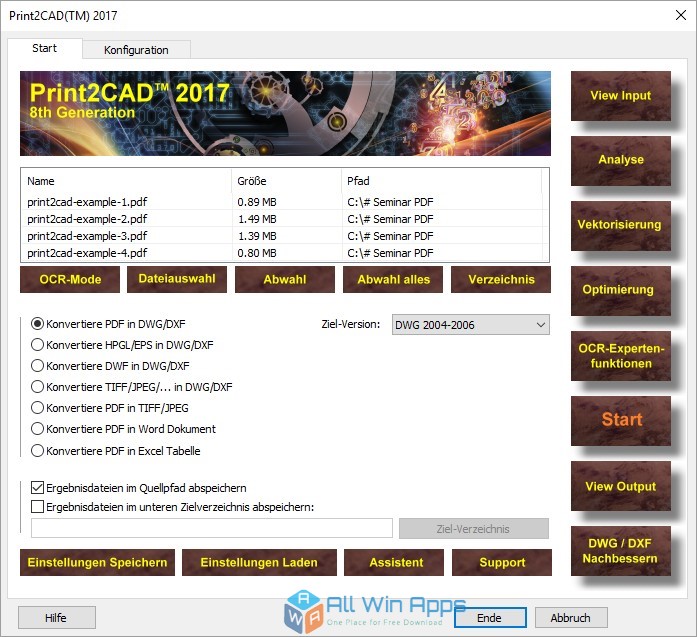
Task: Click the Abwahl button
Action: point(285,279)
